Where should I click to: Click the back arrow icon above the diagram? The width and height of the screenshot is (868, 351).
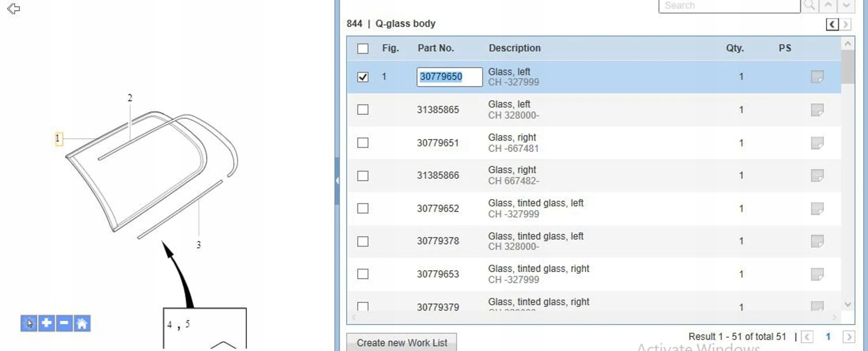click(x=14, y=9)
